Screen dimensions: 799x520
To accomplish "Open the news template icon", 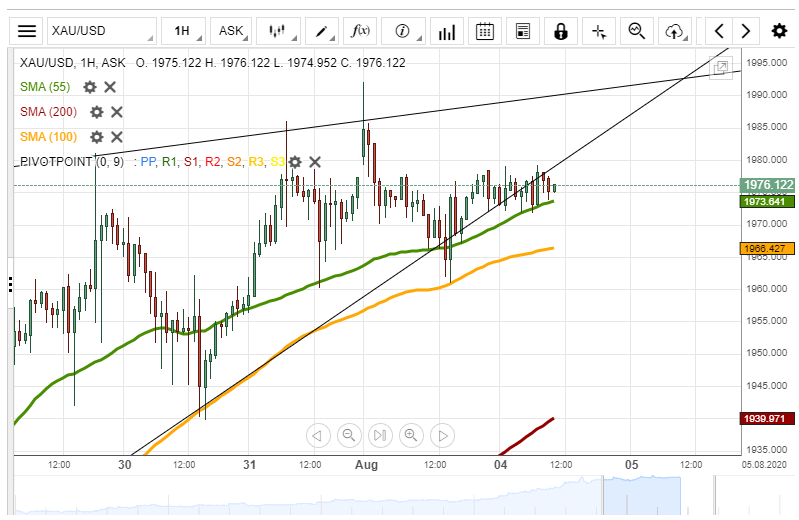I will (x=523, y=31).
